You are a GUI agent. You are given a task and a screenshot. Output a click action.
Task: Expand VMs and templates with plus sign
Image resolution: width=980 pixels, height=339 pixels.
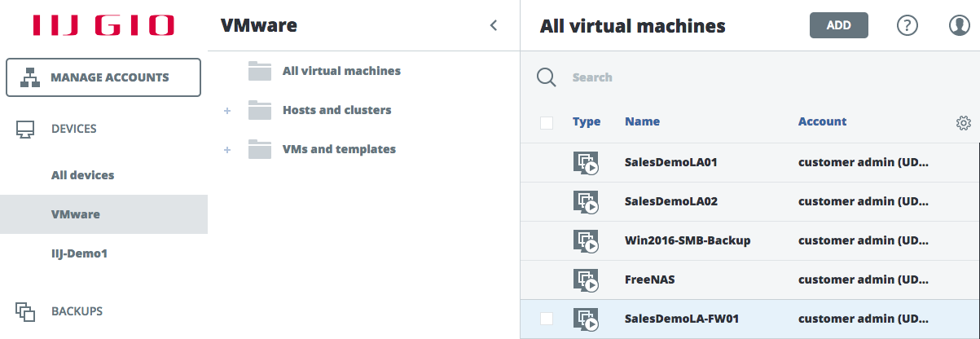[227, 150]
